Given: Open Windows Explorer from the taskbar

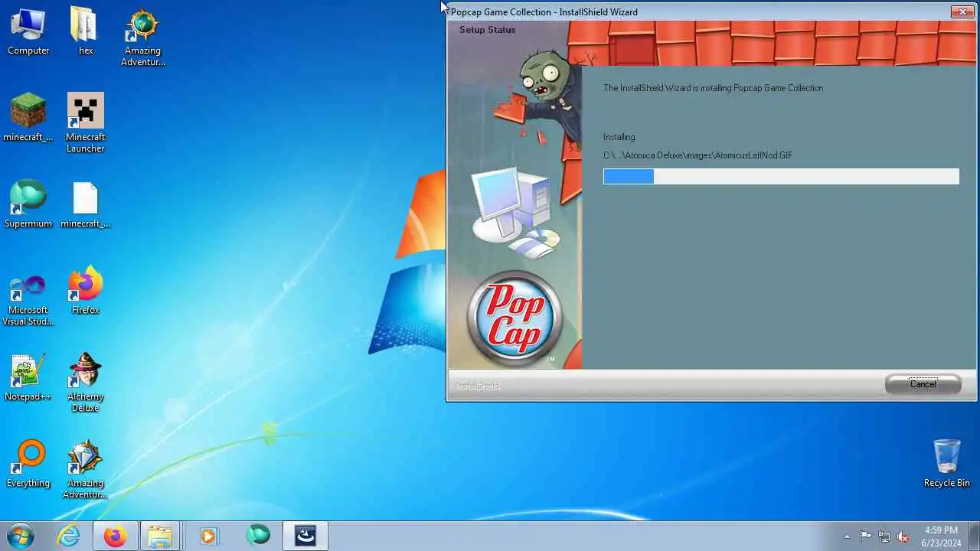Looking at the screenshot, I should (x=160, y=536).
